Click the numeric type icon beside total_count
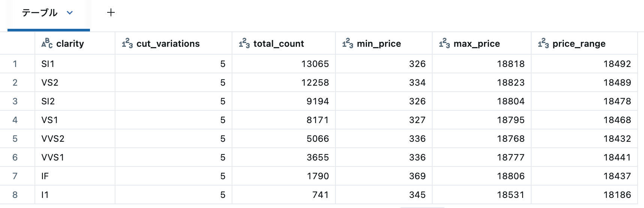The image size is (644, 208). coord(244,43)
